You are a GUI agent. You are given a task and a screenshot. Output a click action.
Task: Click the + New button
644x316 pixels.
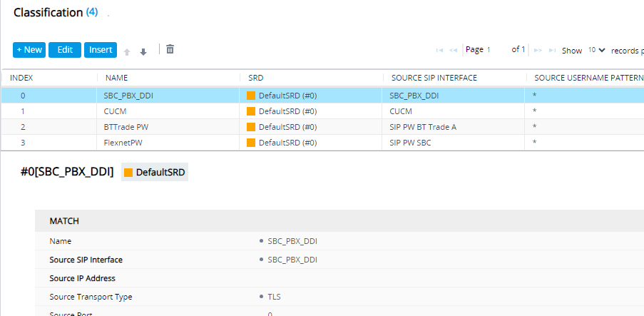click(29, 50)
